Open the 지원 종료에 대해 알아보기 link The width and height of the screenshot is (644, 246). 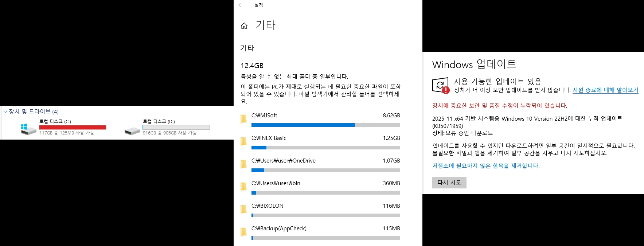[605, 90]
